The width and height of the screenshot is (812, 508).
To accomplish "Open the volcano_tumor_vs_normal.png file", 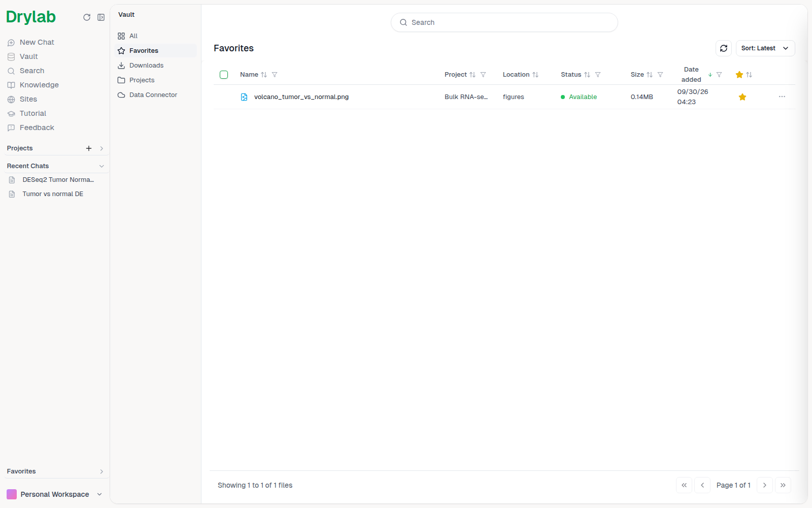I will pyautogui.click(x=301, y=97).
